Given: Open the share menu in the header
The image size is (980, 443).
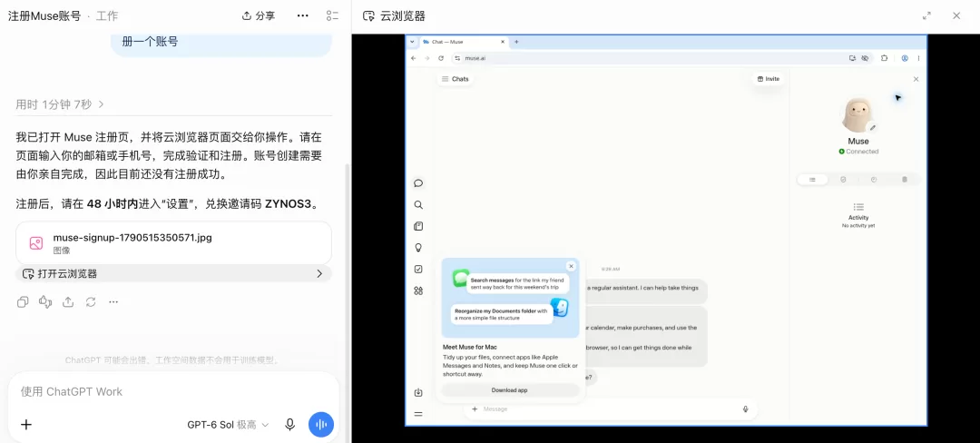Looking at the screenshot, I should click(x=258, y=15).
